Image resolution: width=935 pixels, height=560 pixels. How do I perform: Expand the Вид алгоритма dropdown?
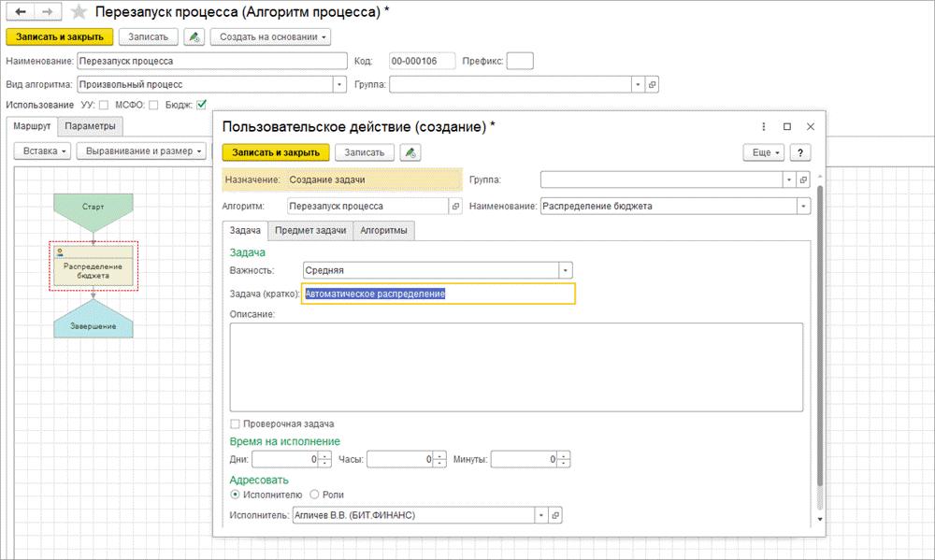(339, 84)
